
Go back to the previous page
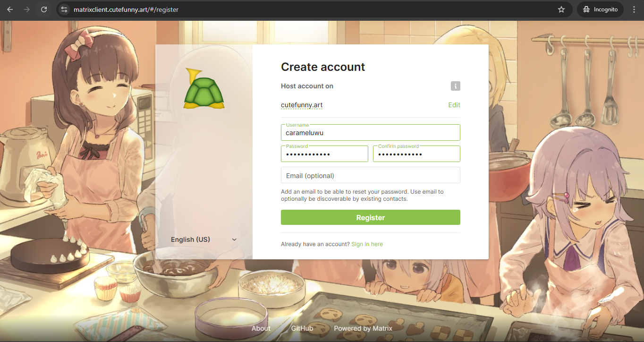coord(10,9)
